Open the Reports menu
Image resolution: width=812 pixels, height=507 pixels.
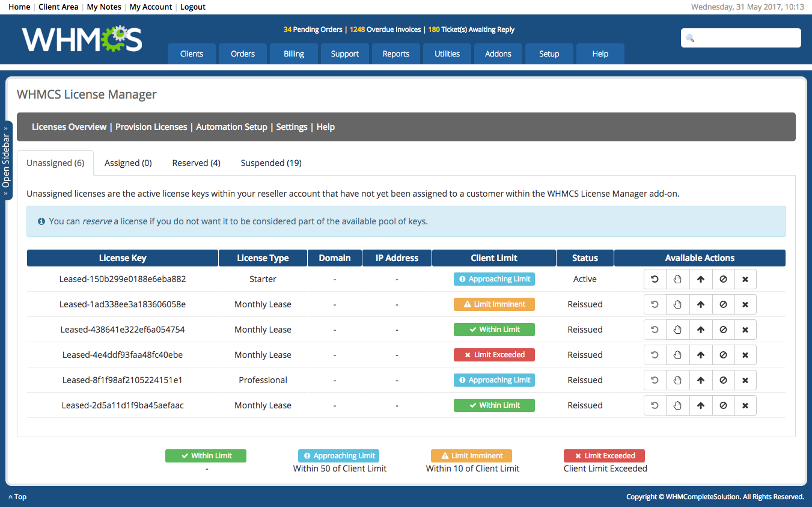(x=396, y=54)
